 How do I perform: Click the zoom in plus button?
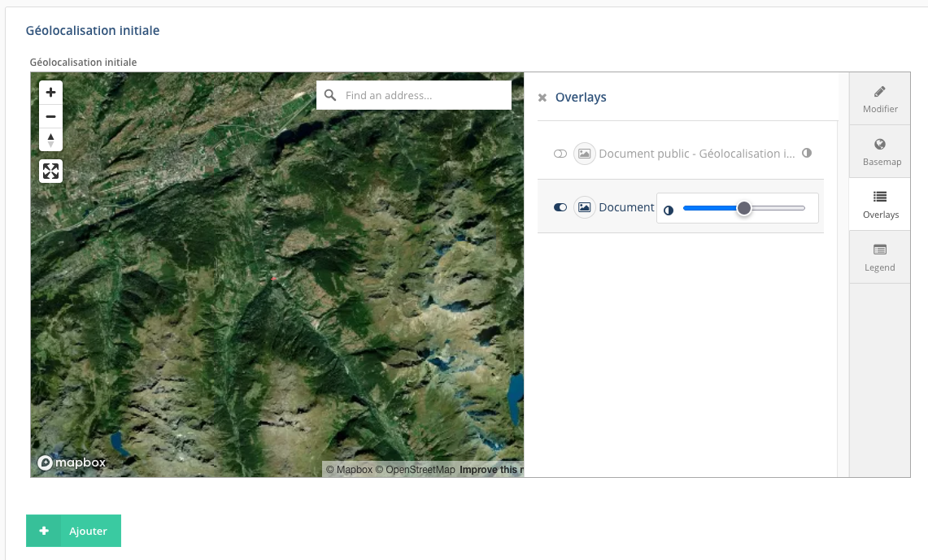[x=50, y=93]
